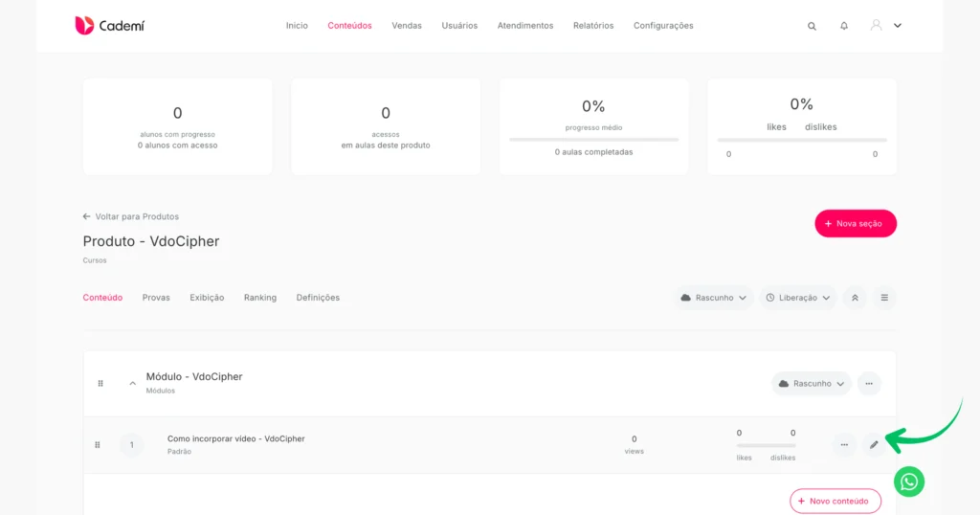Open the Liberação dropdown
Viewport: 980px width, 515px height.
tap(798, 298)
